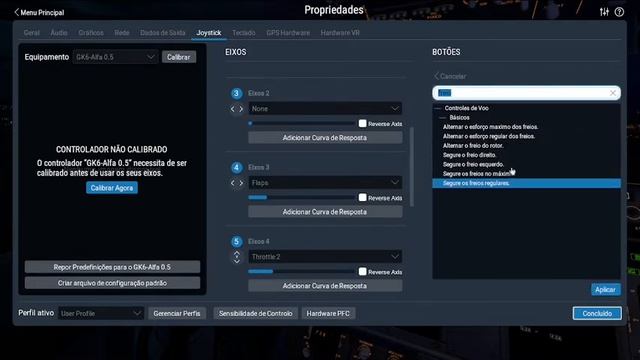Click horizontal arrows icon for Eixos 2
Image resolution: width=640 pixels, height=360 pixels.
pyautogui.click(x=237, y=109)
